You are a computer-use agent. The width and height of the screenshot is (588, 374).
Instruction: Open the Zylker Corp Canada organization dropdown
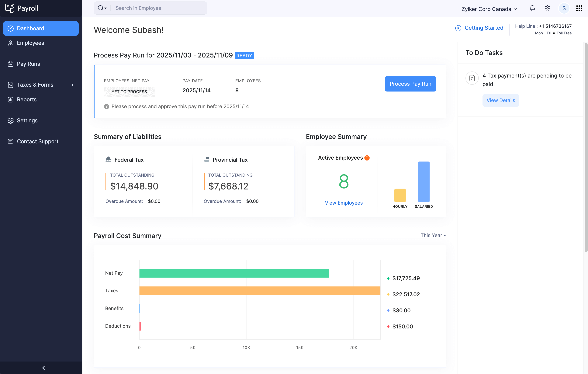pos(489,9)
